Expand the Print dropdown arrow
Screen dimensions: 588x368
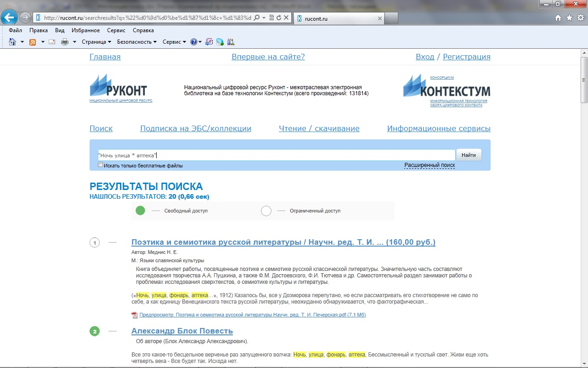(74, 42)
